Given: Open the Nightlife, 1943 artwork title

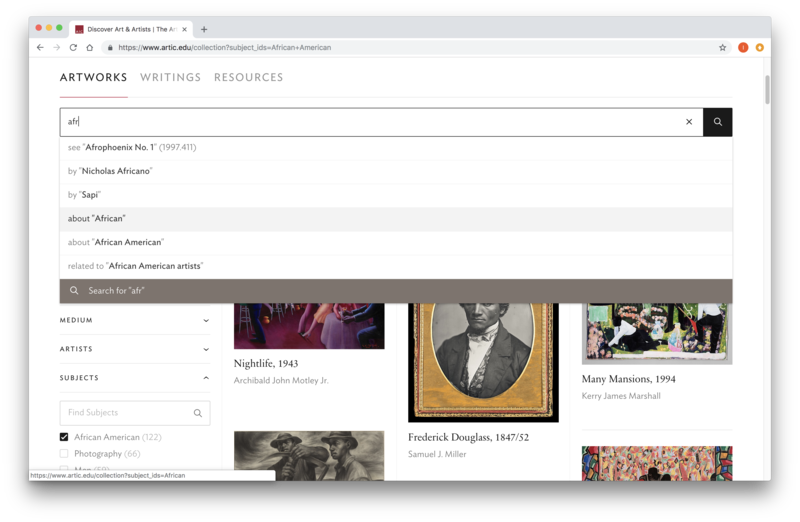Looking at the screenshot, I should [266, 363].
